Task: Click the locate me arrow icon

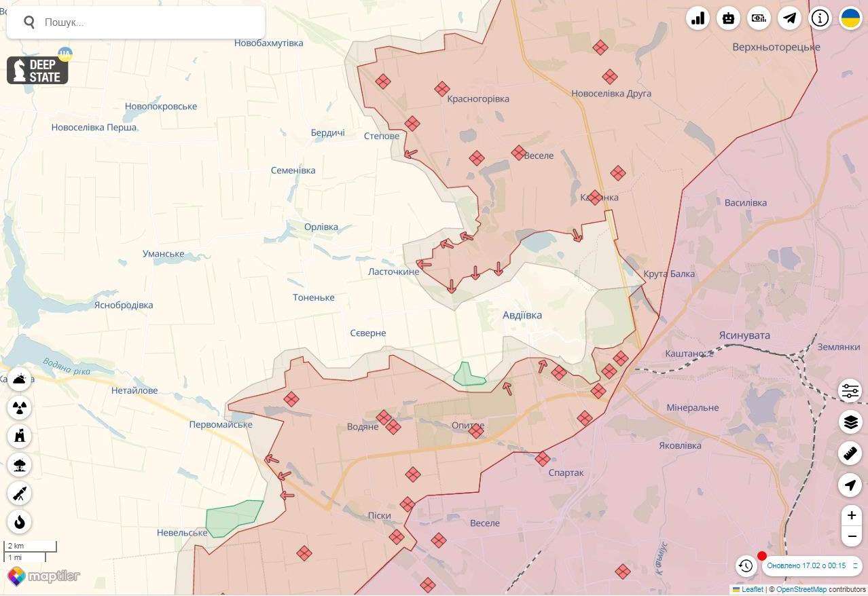Action: [x=850, y=485]
